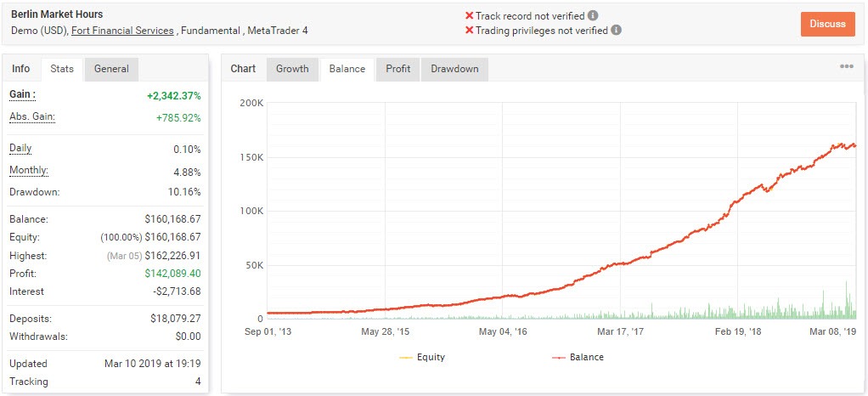
Task: Click the Updated timestamp Mar 10 2019 at 19:19
Action: click(152, 364)
